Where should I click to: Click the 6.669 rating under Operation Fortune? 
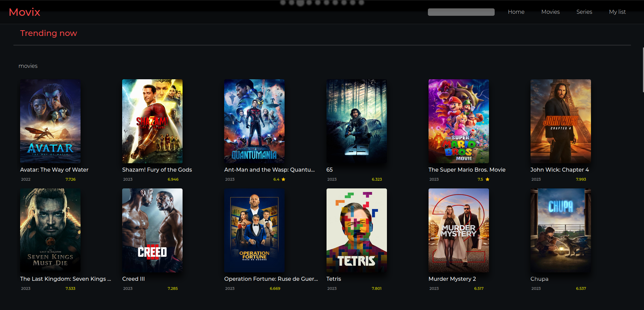(275, 289)
